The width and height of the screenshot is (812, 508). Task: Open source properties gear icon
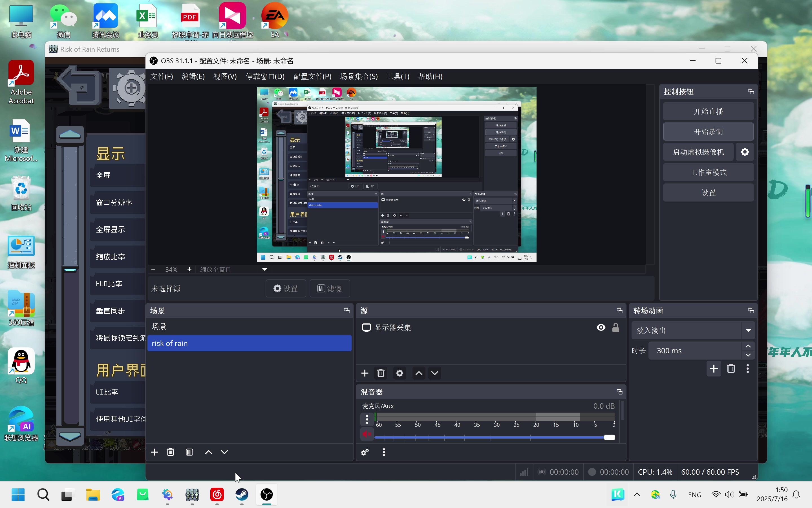[400, 373]
